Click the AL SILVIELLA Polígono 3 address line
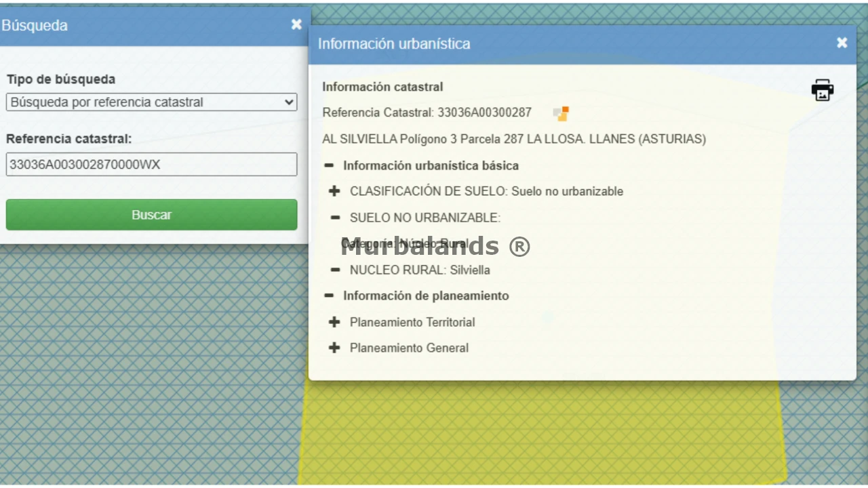 coord(513,139)
